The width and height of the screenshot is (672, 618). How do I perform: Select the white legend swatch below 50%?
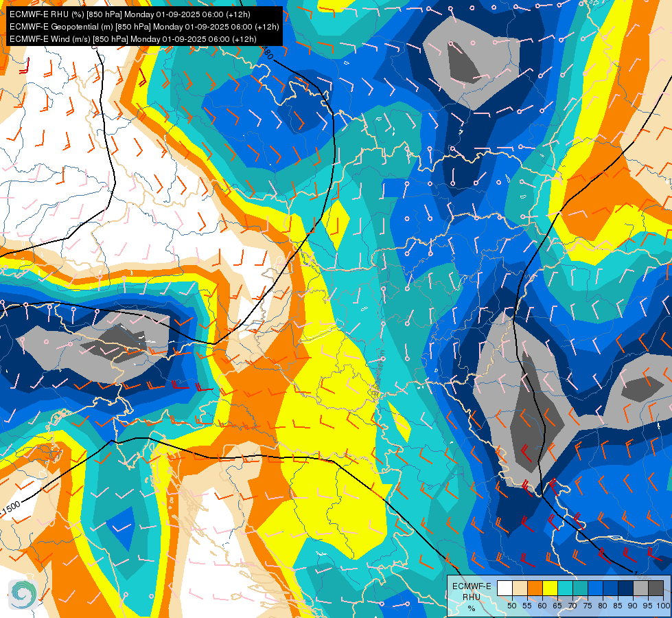[x=505, y=588]
